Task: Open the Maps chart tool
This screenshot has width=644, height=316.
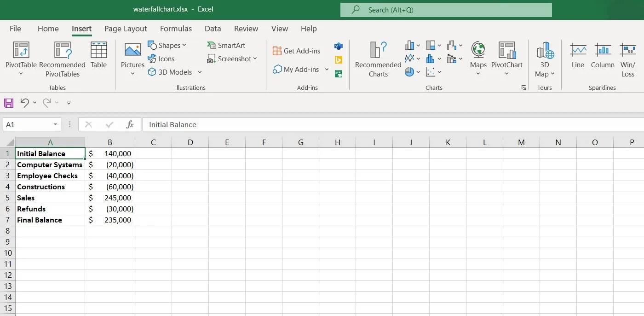Action: click(478, 58)
